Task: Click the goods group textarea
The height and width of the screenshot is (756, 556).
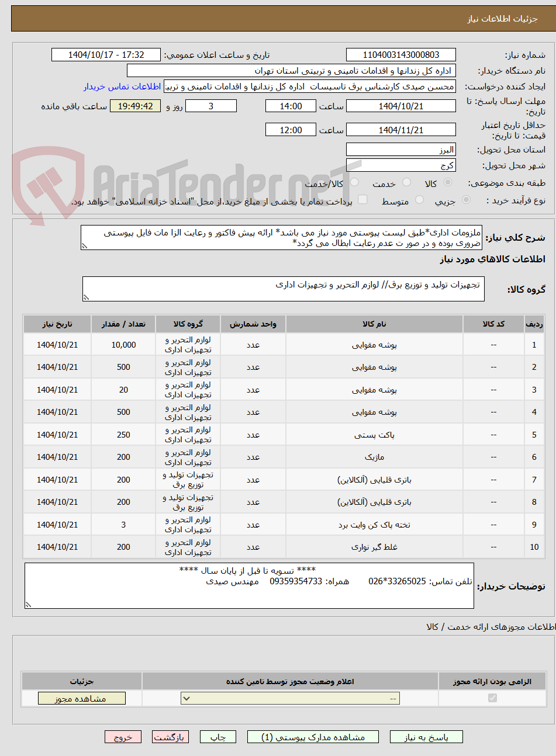Action: click(284, 289)
